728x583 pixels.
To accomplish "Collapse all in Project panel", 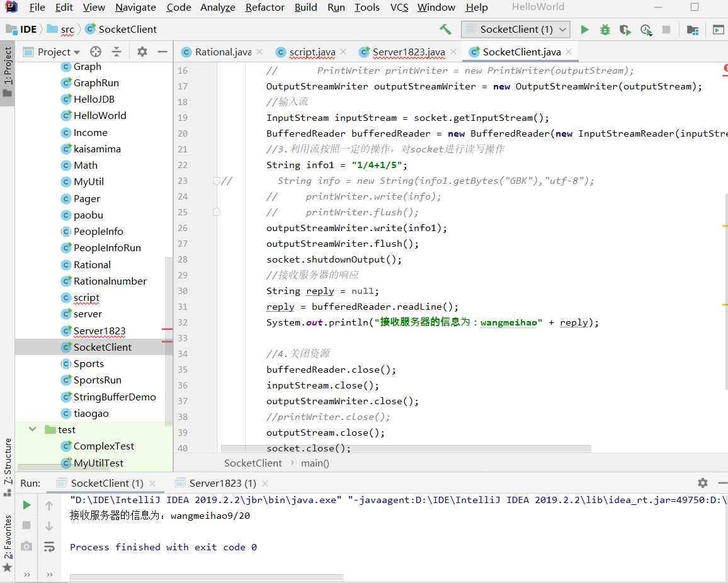I will (x=116, y=52).
